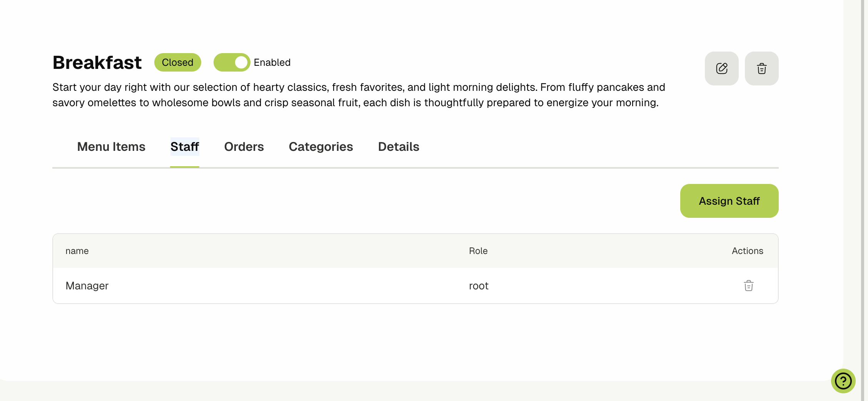This screenshot has height=401, width=868.
Task: Click the edit pencil icon for Breakfast
Action: pos(721,69)
